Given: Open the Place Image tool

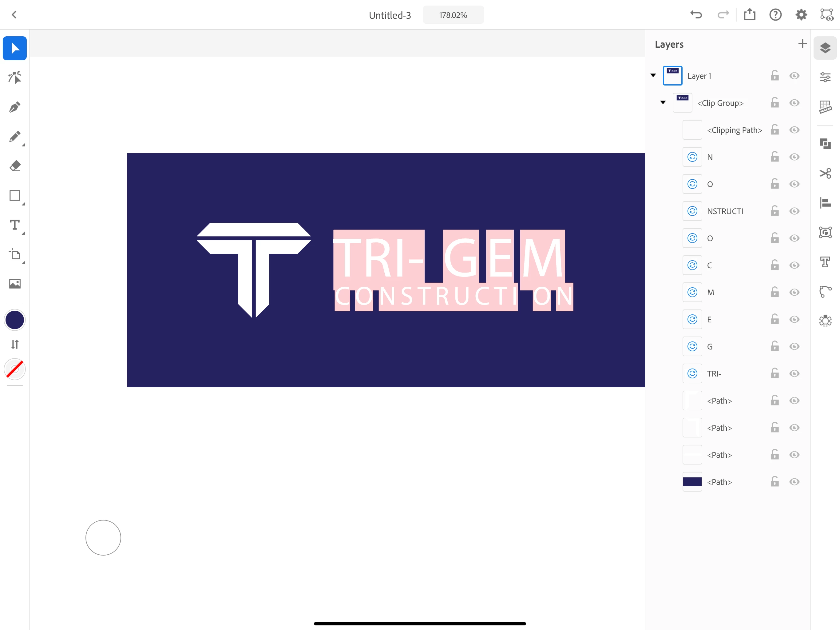Looking at the screenshot, I should click(14, 284).
